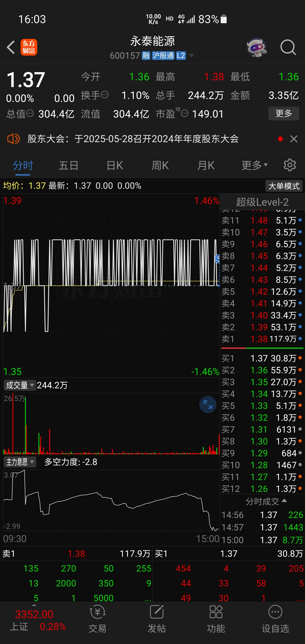Viewport: 305px width, 644px height.
Task: Select the 买7 1.31 order row
Action: pos(262,429)
